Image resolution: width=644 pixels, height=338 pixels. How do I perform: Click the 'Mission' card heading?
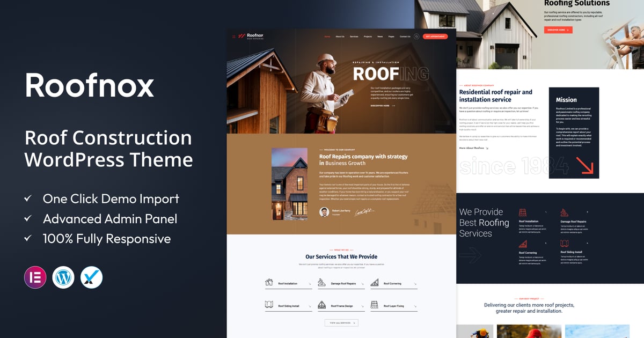coord(566,100)
